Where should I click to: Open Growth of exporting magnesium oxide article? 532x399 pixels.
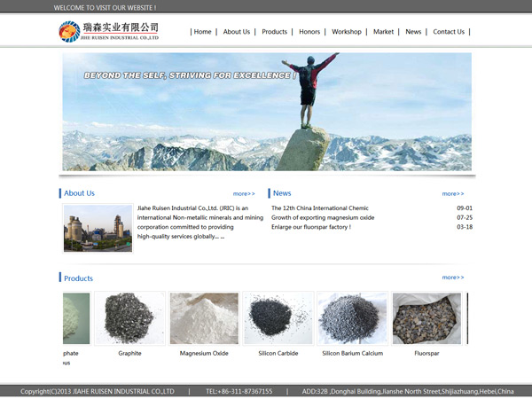322,217
